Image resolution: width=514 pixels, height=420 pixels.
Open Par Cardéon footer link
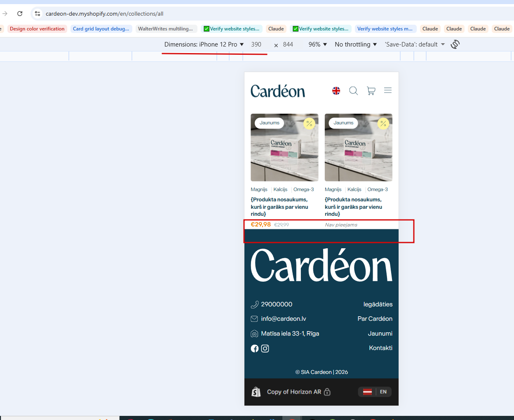[375, 319]
